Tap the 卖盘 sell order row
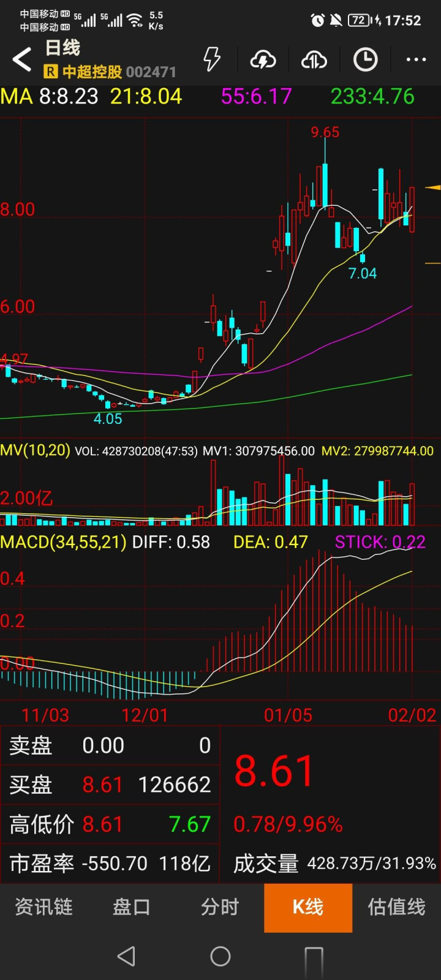Image resolution: width=441 pixels, height=980 pixels. click(110, 745)
